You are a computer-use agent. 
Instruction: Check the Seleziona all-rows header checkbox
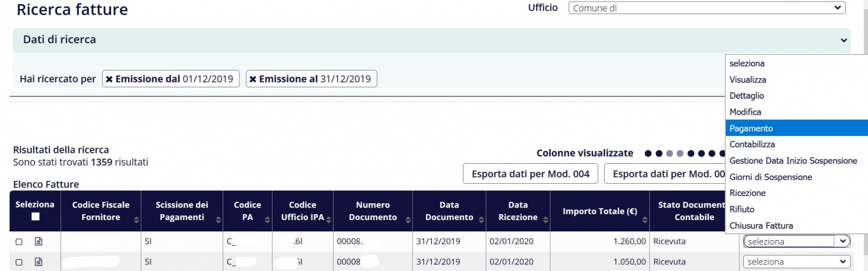[35, 216]
